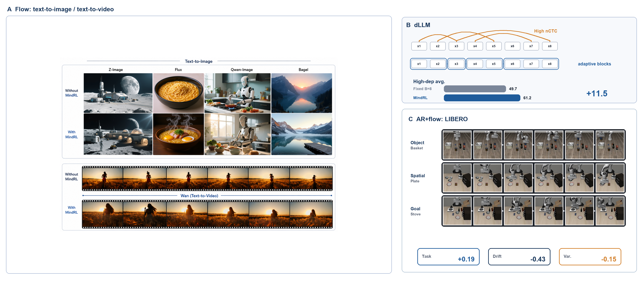Click 'Without MindRL' label beside the image grid
Screen dimensions: 644x290
click(71, 93)
